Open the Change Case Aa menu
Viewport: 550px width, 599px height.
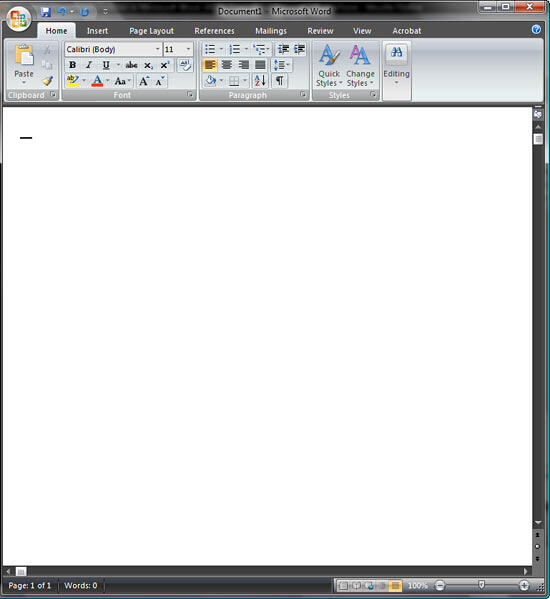coord(123,81)
